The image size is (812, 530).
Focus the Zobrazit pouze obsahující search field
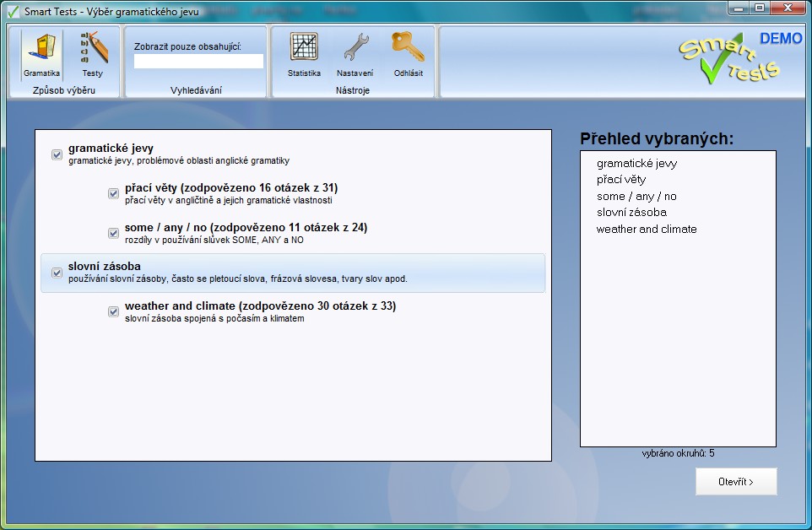(x=198, y=62)
